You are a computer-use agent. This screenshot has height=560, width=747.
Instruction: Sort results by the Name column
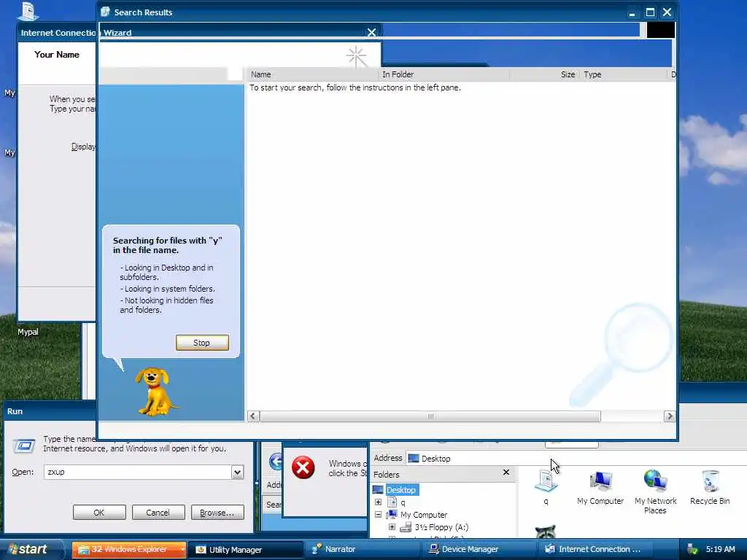pyautogui.click(x=312, y=74)
